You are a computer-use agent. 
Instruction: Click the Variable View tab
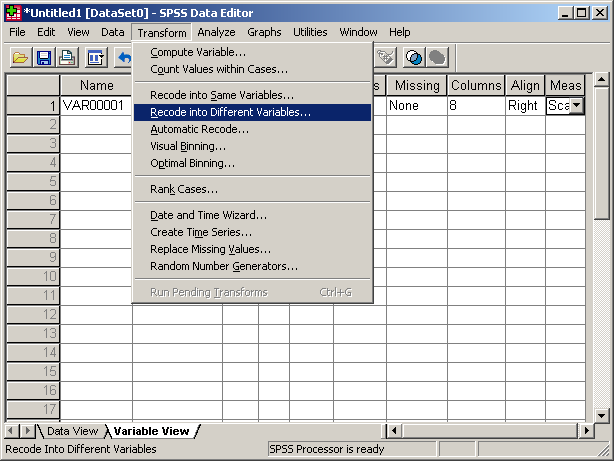(152, 431)
